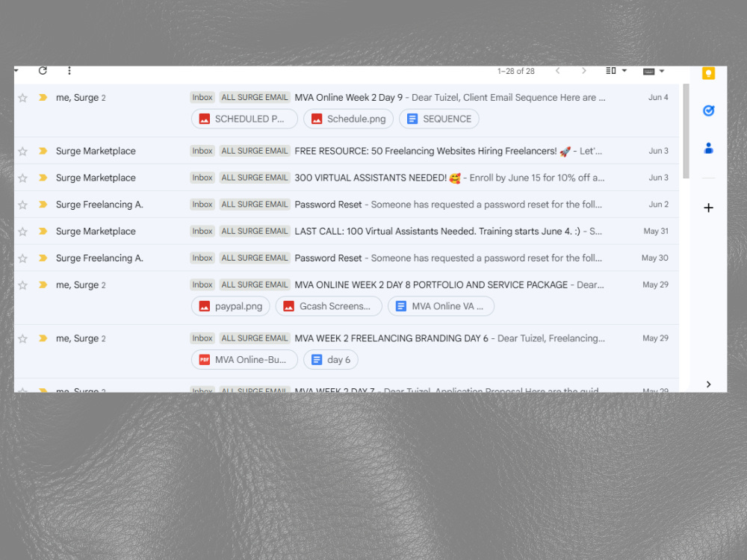Open MVA Online VA ... document attachment
747x560 pixels.
click(441, 306)
